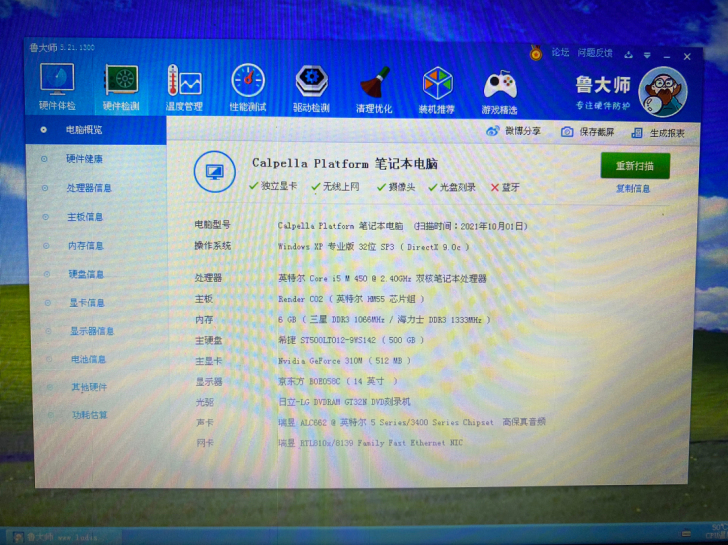Click the title bar menu triangle icon

click(647, 55)
